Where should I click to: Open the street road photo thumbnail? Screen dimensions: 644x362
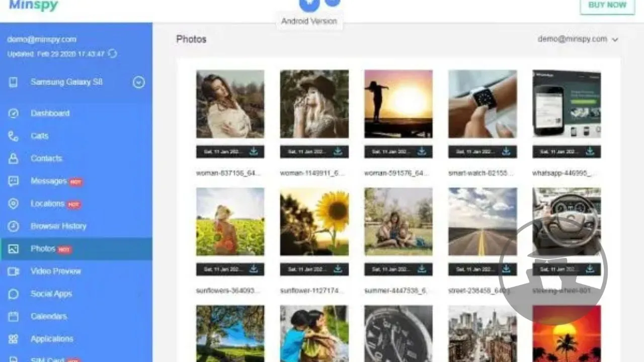pyautogui.click(x=482, y=222)
